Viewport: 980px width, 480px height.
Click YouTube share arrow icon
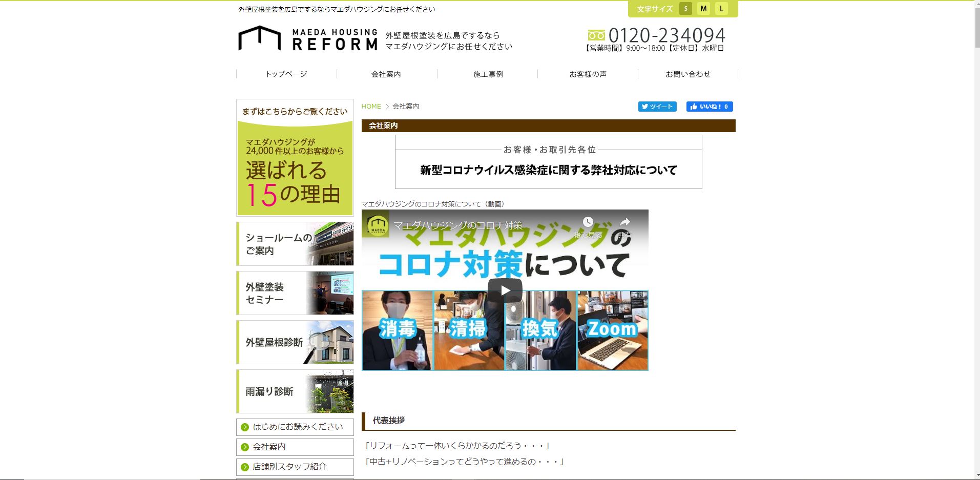click(625, 222)
